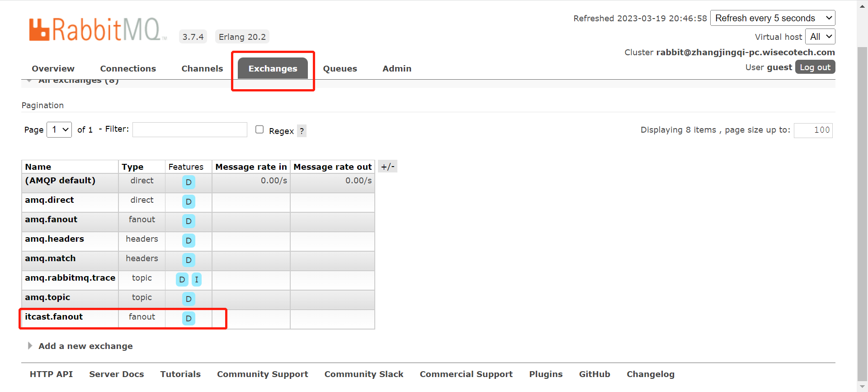Open the HTTP API link
Screen dimensions: 868x392
51,374
